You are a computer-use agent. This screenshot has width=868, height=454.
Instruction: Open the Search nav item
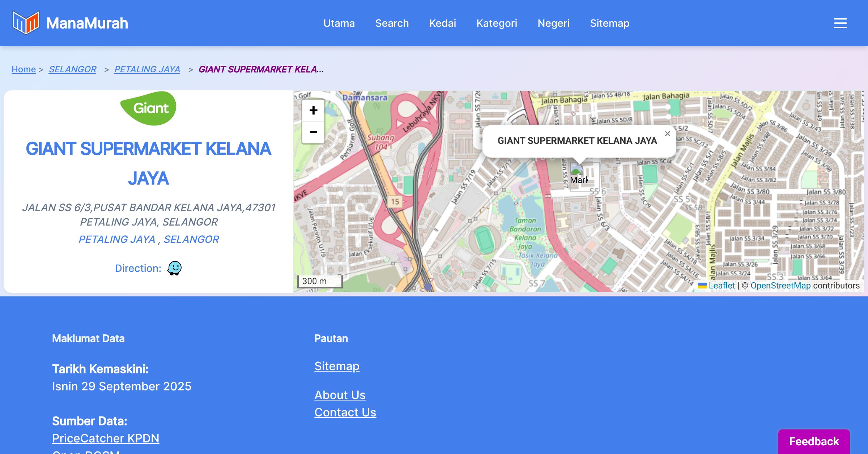coord(392,23)
